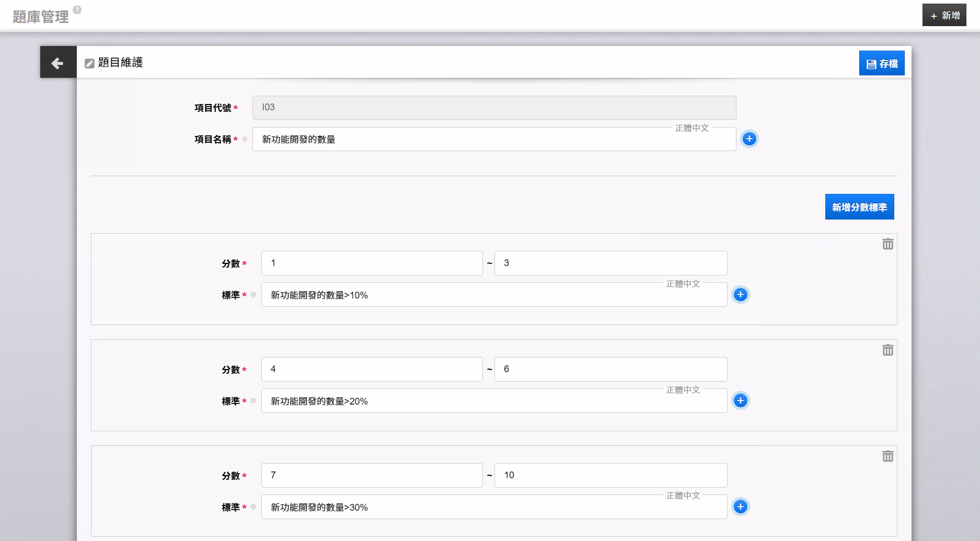Click the 存檔 save button

point(881,64)
